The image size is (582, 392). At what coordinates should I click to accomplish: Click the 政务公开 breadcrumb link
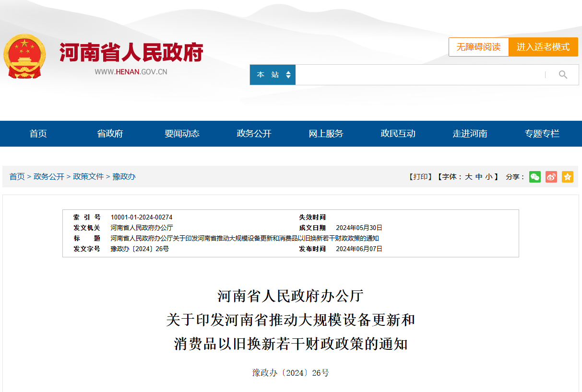[49, 177]
